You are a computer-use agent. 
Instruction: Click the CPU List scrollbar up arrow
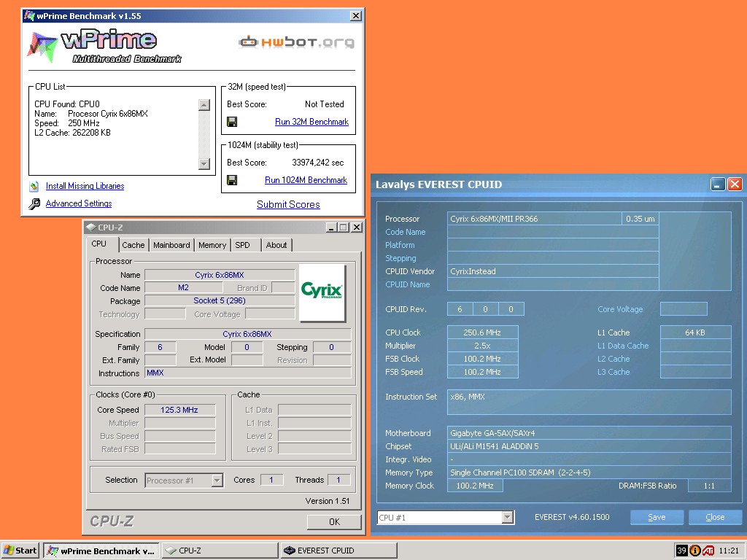(x=204, y=105)
